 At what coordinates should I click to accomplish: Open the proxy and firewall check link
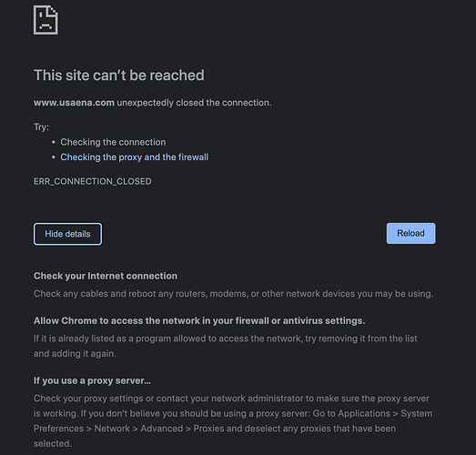[x=134, y=157]
